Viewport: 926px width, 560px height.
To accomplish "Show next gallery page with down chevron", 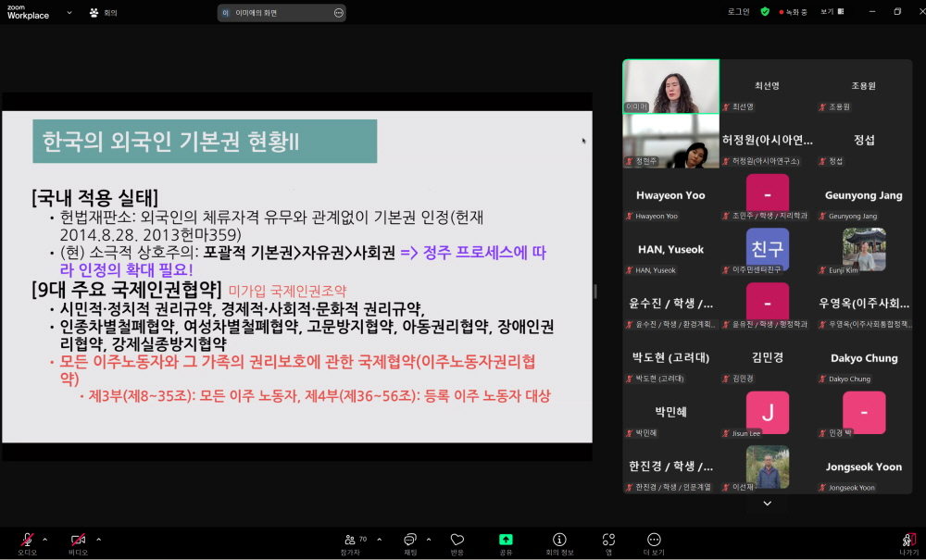I will pos(767,504).
